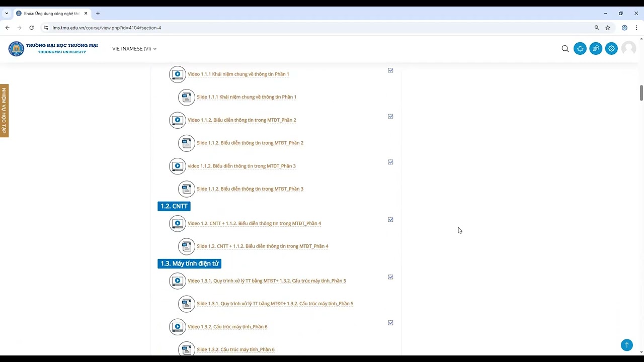644x362 pixels.
Task: Click the video icon for Video 1.1.2 Phần 2
Action: [x=177, y=120]
